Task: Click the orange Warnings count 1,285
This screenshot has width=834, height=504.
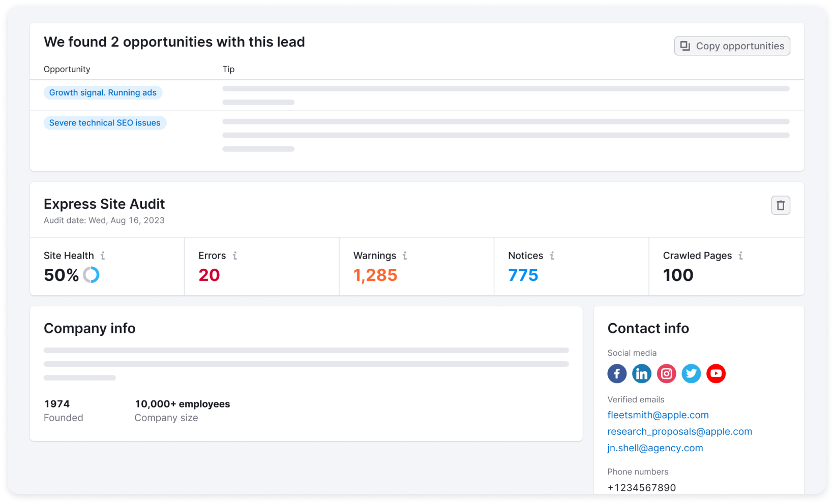Action: point(375,275)
